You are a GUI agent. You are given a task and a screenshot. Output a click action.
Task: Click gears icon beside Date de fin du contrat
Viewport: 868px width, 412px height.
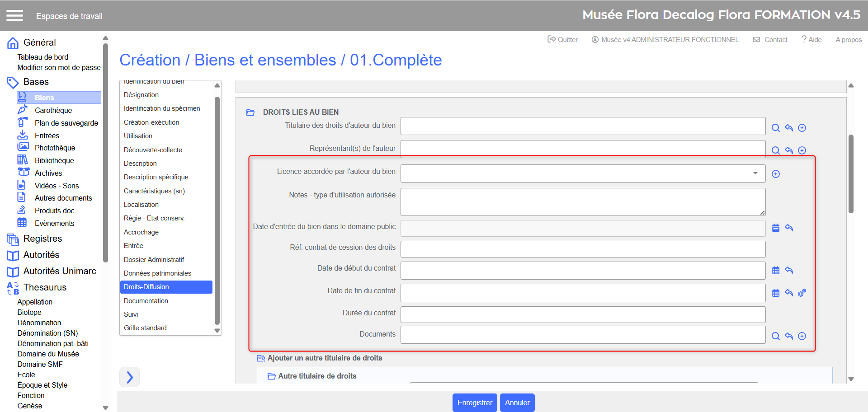click(802, 293)
